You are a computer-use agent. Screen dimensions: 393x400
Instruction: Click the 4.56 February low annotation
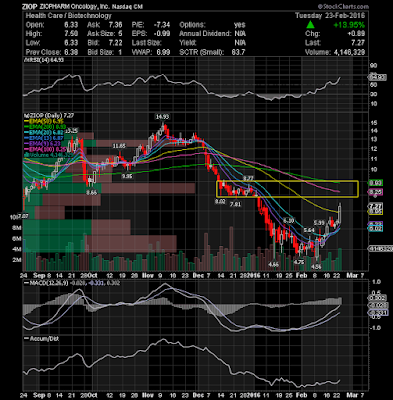(316, 267)
